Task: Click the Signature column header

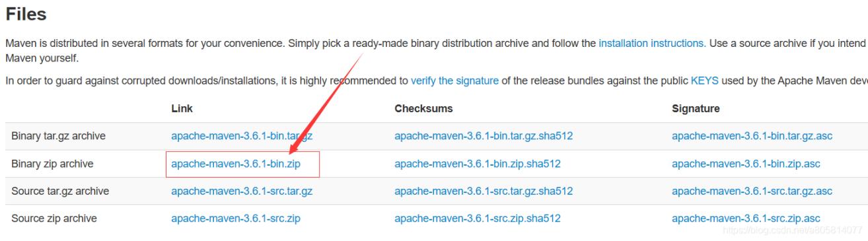Action: click(x=696, y=108)
